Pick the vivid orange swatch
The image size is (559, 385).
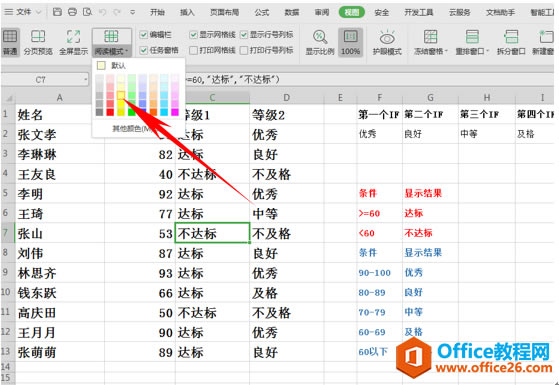pos(153,112)
